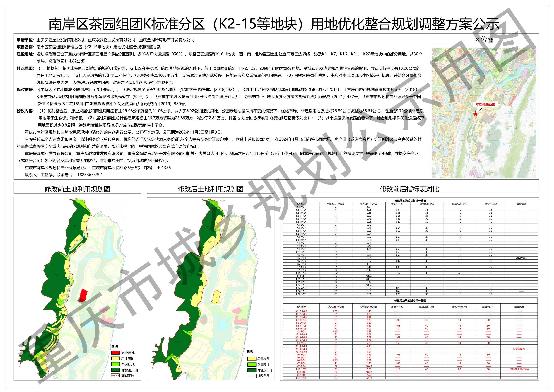Click parcel K1-7/05 in the before table

point(301,207)
